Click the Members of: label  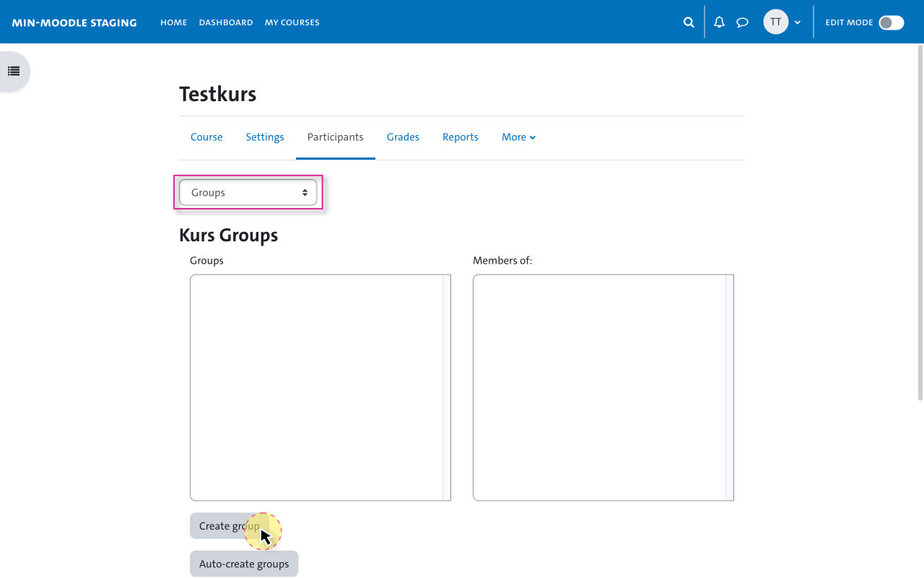pos(502,261)
